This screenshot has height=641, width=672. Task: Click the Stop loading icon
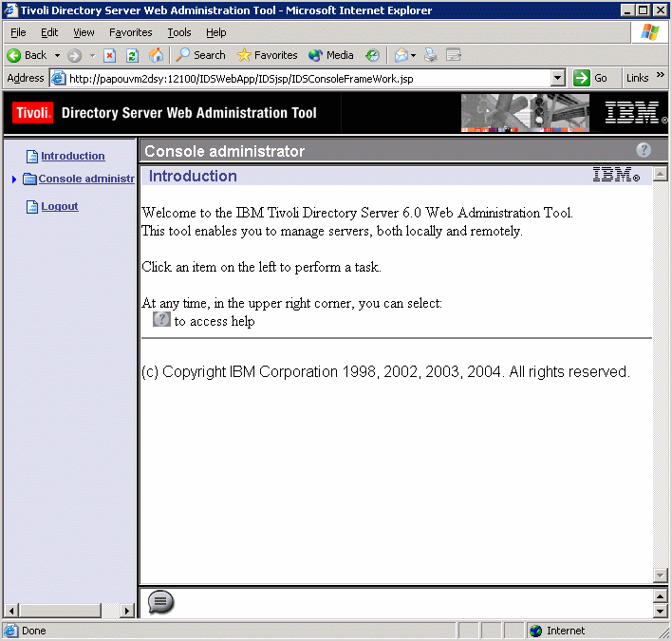coord(110,55)
